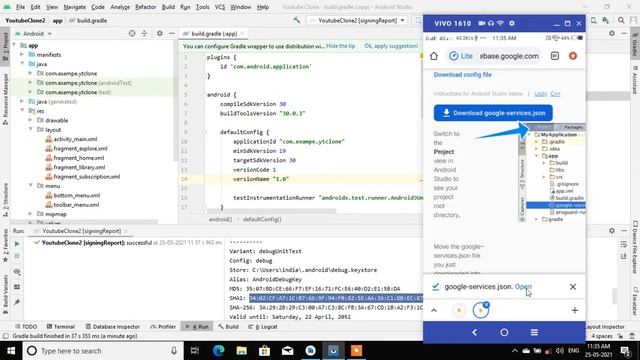Tap the home icon in phone browser
Viewport: 640px width, 360px height.
[434, 56]
